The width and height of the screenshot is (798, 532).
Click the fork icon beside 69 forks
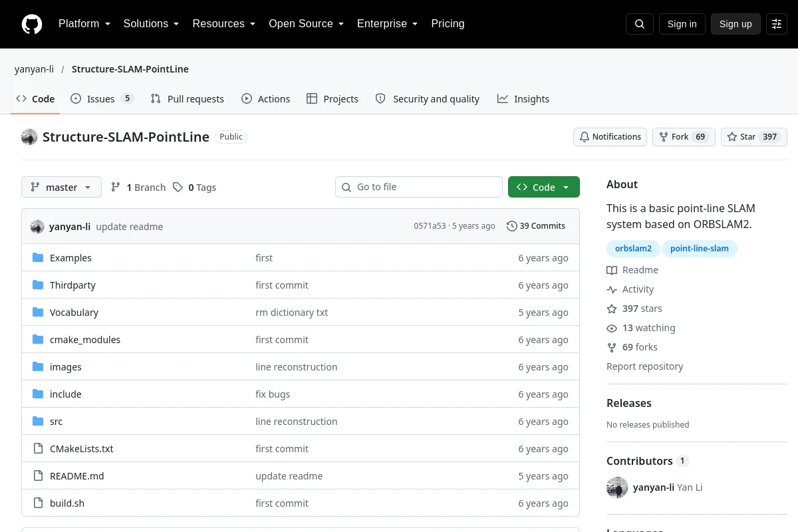(612, 347)
